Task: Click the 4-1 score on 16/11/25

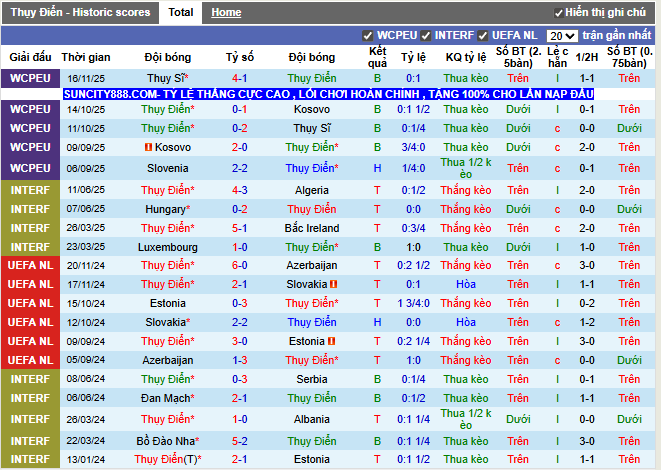Action: pos(239,78)
